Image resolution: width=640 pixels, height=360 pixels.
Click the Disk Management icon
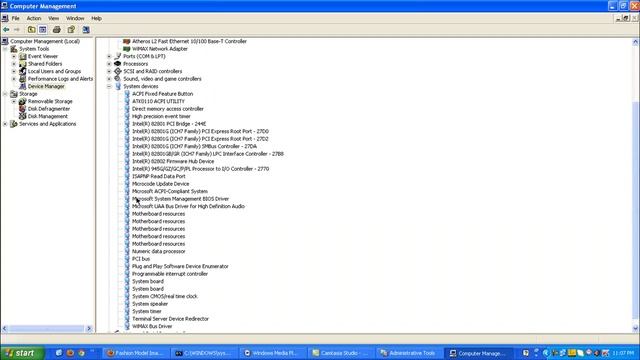click(x=23, y=116)
